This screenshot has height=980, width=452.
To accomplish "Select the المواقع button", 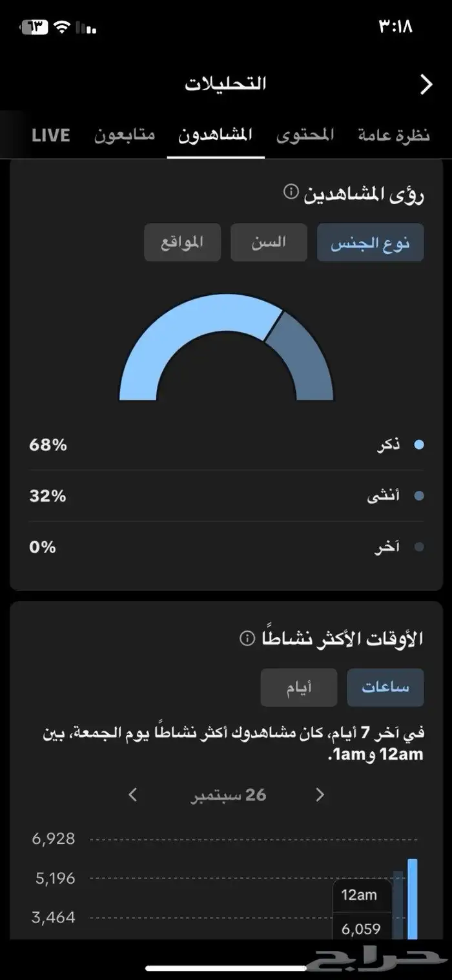I will 182,242.
